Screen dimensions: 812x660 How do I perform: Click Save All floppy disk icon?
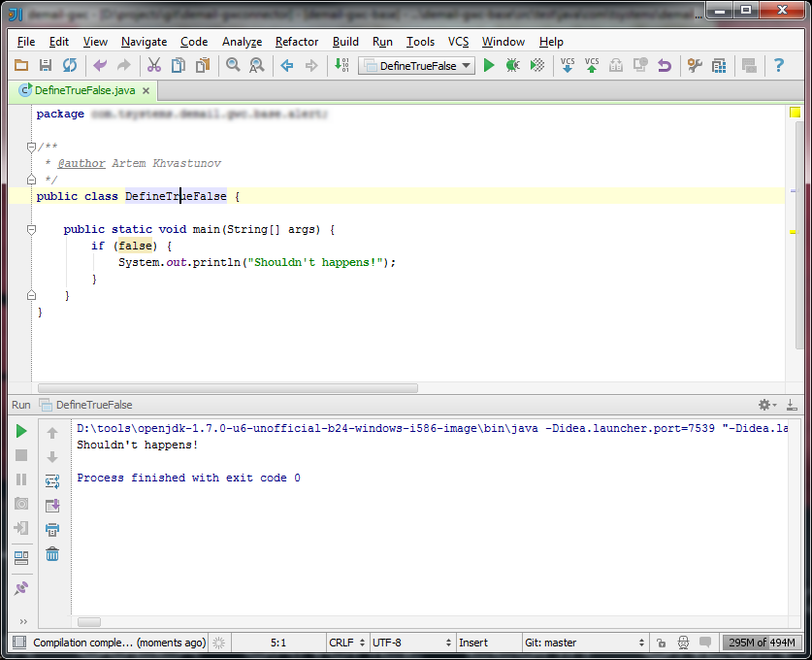click(46, 65)
